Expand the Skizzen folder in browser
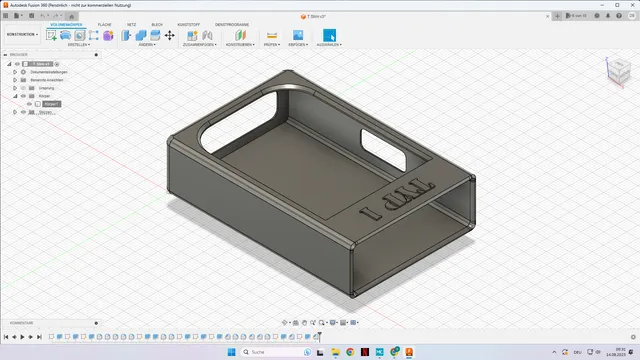Screen dimensions: 640x360 (x=15, y=112)
